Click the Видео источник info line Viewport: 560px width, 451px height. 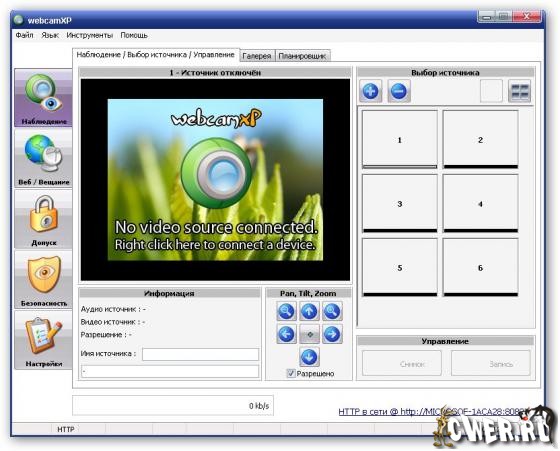click(112, 322)
